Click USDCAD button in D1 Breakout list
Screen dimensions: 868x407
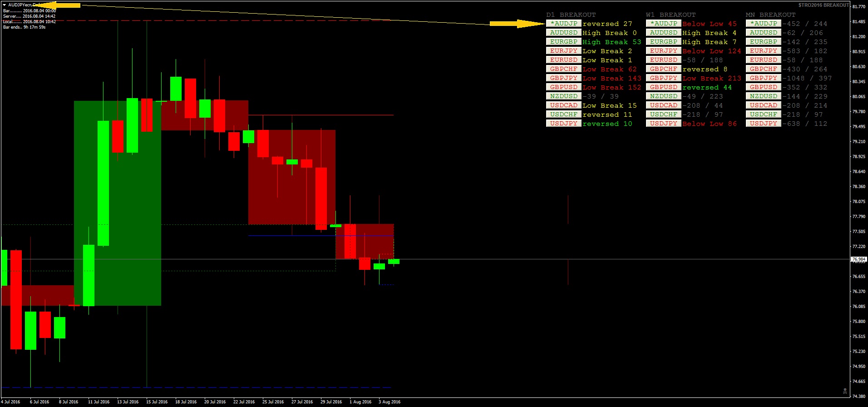coord(563,105)
